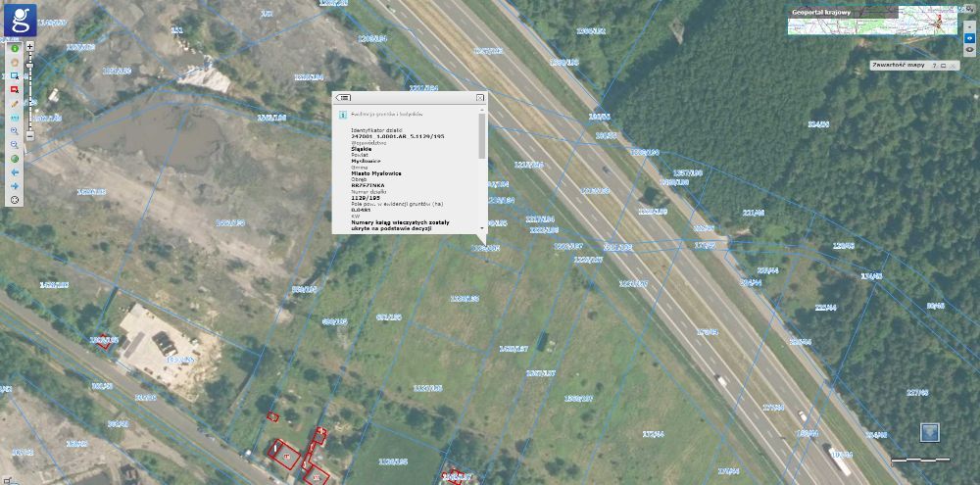
Task: Select the pencil drawing tool
Action: coord(15,104)
